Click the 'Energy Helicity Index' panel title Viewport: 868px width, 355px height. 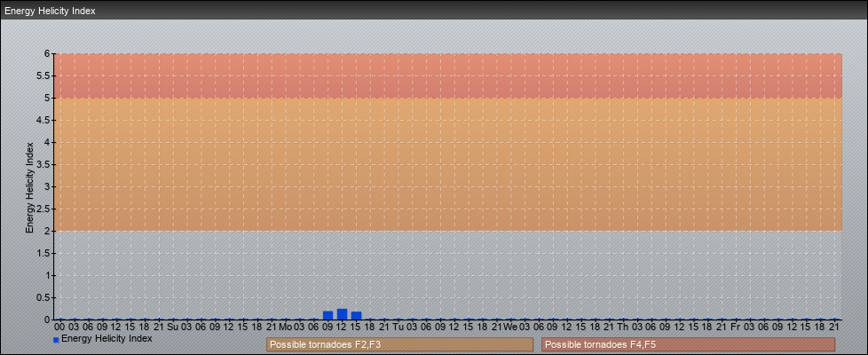[x=50, y=12]
